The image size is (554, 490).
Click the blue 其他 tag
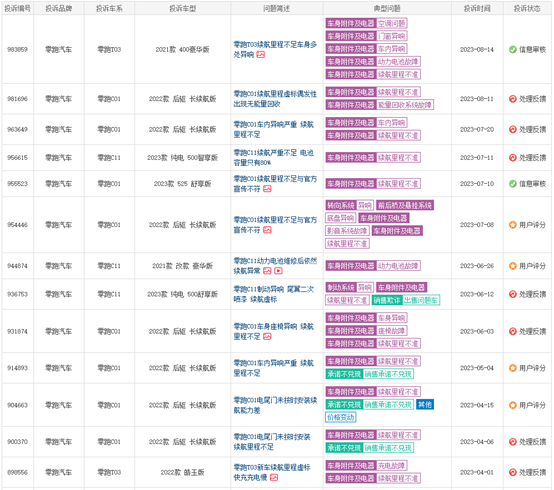(425, 405)
